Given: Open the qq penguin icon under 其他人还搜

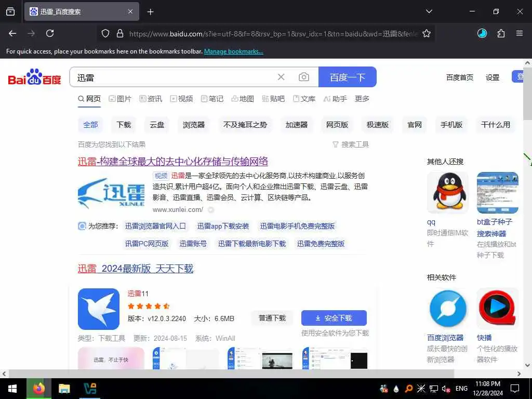Looking at the screenshot, I should click(x=448, y=192).
